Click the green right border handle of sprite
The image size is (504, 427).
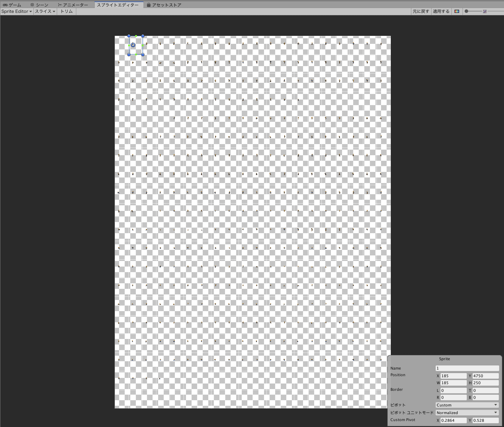click(x=143, y=45)
